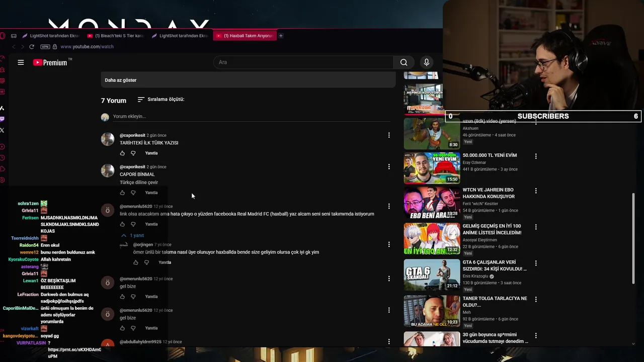
Task: Open the Opera main menu logo
Action: (2, 36)
